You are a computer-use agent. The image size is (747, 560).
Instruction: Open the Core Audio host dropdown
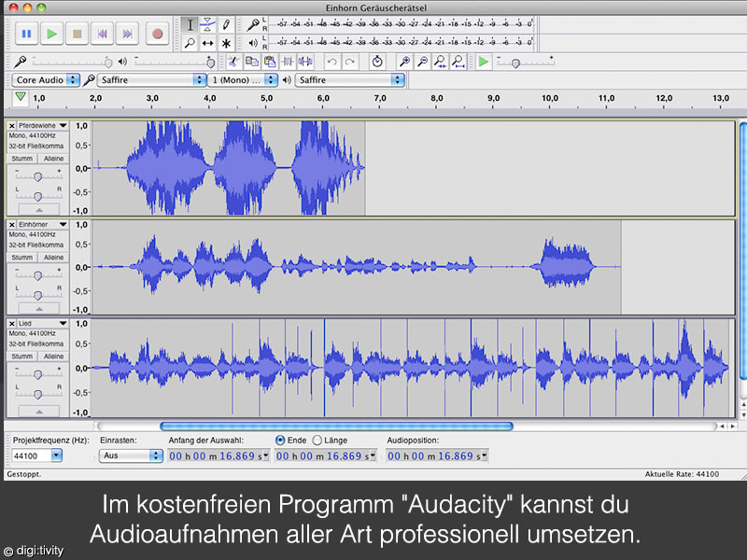tap(46, 80)
